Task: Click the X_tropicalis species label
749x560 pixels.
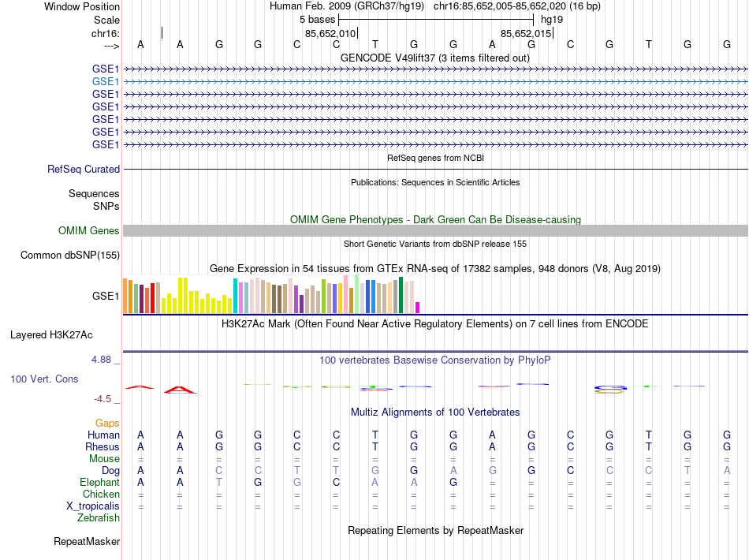Action: pos(93,506)
